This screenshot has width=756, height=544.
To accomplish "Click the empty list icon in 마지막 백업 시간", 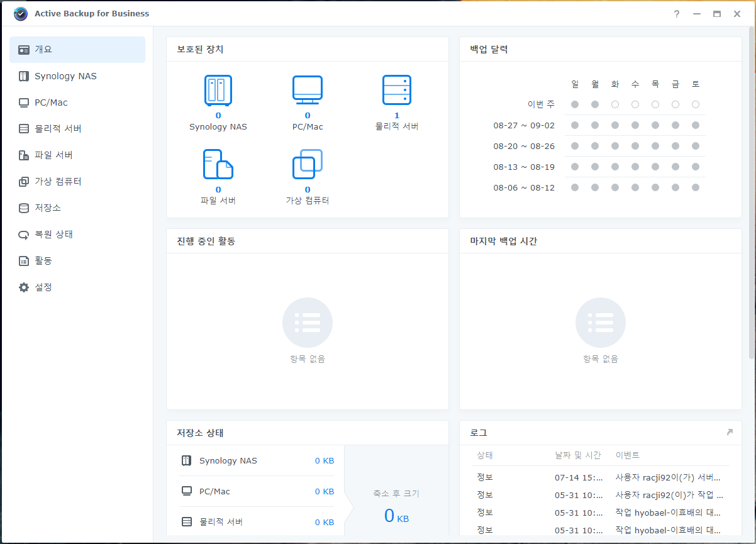I will coord(601,323).
